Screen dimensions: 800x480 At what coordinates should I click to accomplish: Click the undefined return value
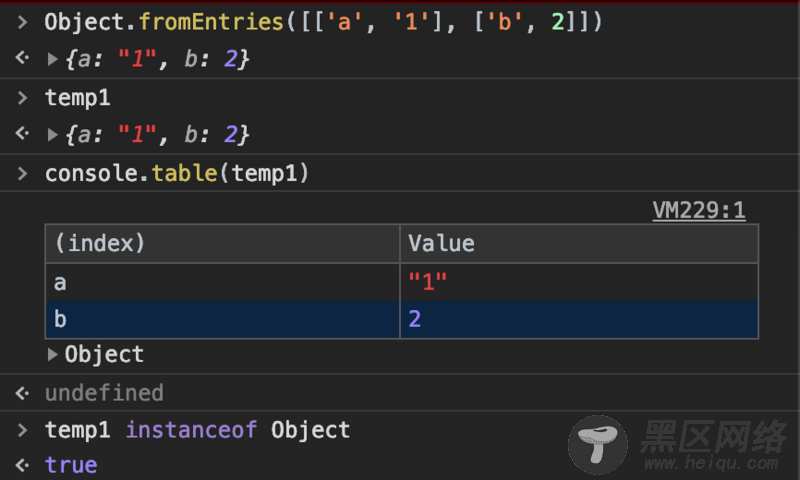[104, 392]
